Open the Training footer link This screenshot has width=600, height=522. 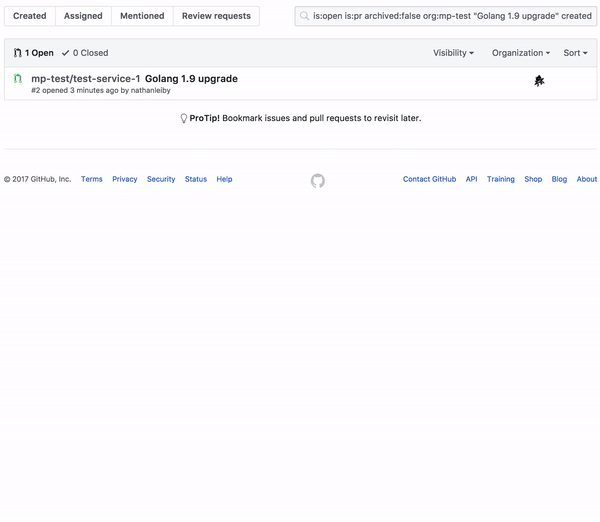(x=501, y=179)
